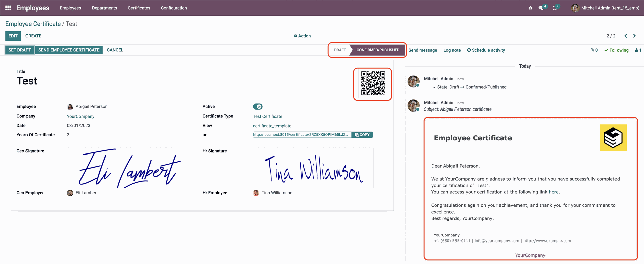Image resolution: width=644 pixels, height=264 pixels.
Task: Click the Edit button
Action: coord(13,36)
